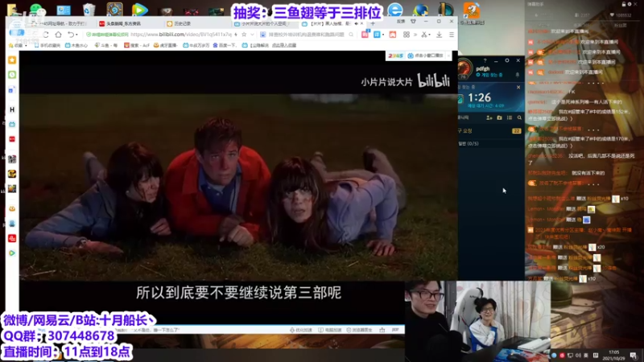Viewport: 644px width, 362px height.
Task: Open the 虎牙直播 bookmark
Action: coord(165,46)
